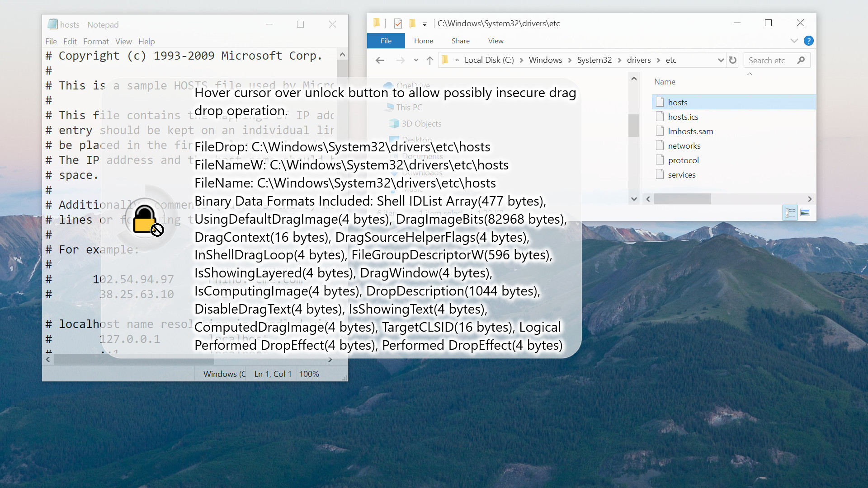Navigate forward with the forward arrow
Viewport: 868px width, 488px height.
pos(401,60)
